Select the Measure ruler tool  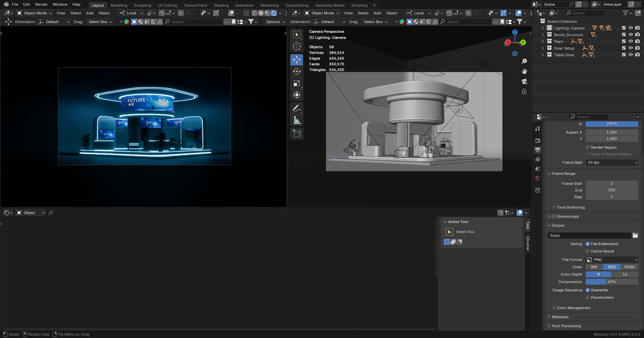coord(297,120)
